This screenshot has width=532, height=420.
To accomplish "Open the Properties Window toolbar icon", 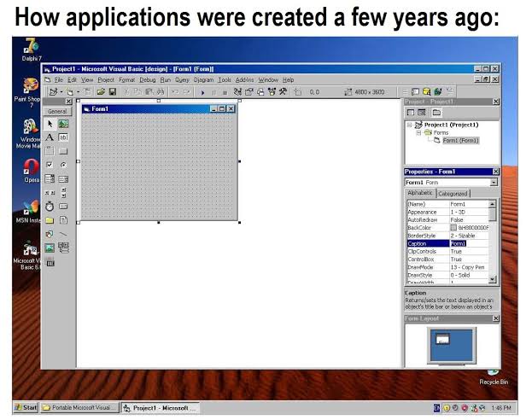I will click(249, 91).
